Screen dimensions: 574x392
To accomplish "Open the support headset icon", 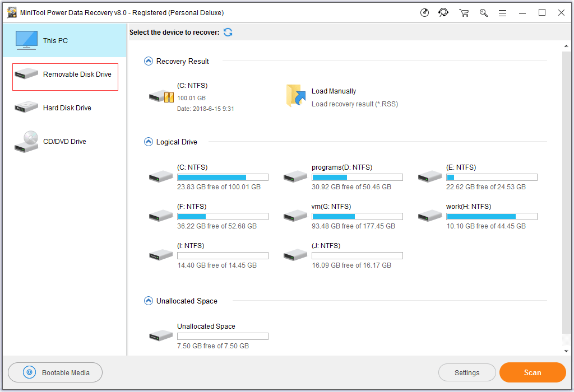I will coord(443,13).
